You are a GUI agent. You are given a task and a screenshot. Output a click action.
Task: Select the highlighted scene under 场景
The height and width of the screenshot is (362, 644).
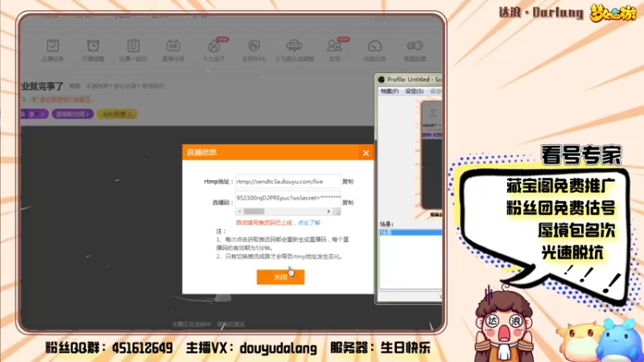pos(411,232)
